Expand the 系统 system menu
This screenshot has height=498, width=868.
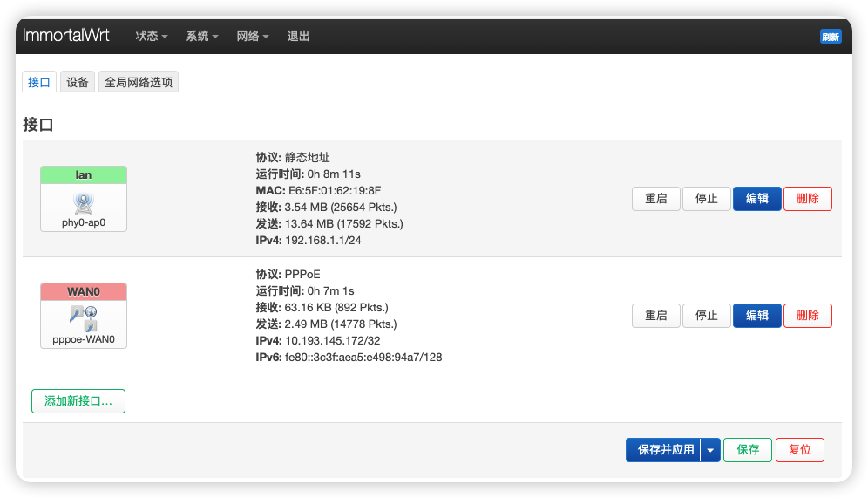(201, 37)
